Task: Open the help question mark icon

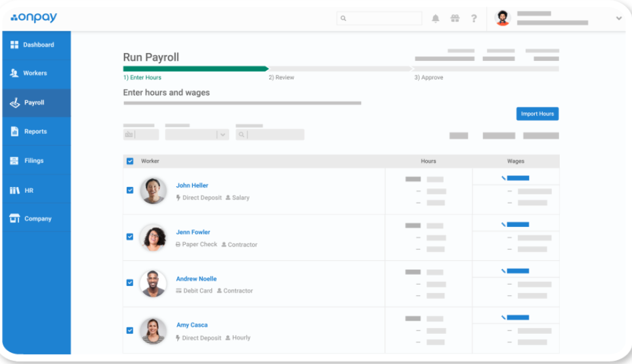Action: click(x=474, y=18)
